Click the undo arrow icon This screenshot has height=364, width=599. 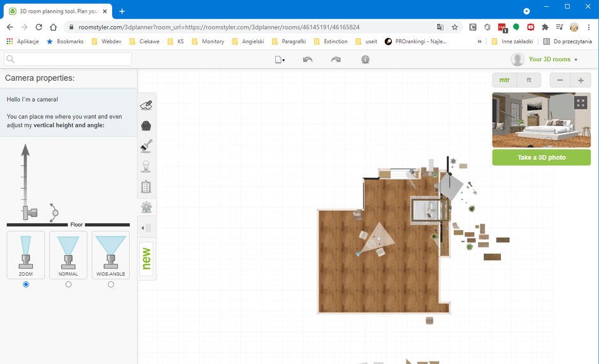pyautogui.click(x=308, y=60)
